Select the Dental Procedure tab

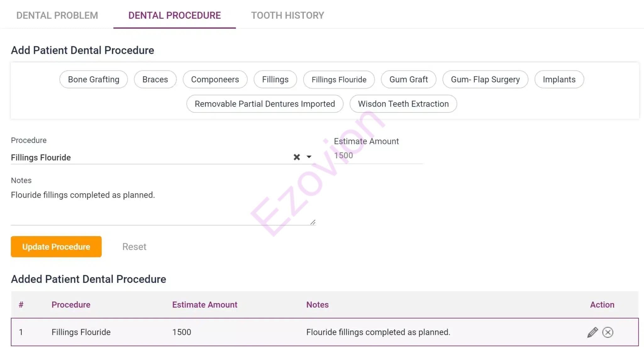(175, 15)
